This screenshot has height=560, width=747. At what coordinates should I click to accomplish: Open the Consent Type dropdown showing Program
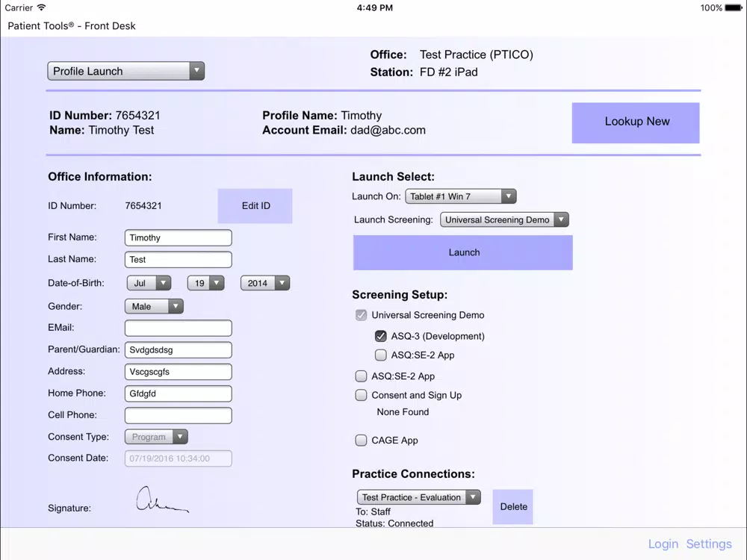click(156, 437)
